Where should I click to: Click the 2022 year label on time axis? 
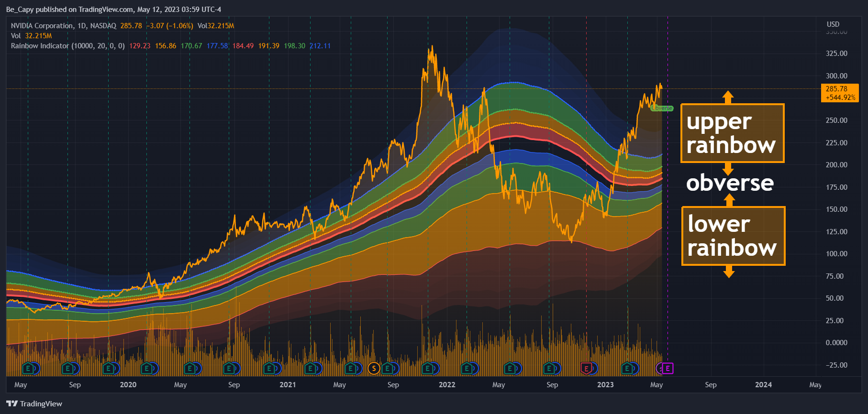[x=447, y=385]
